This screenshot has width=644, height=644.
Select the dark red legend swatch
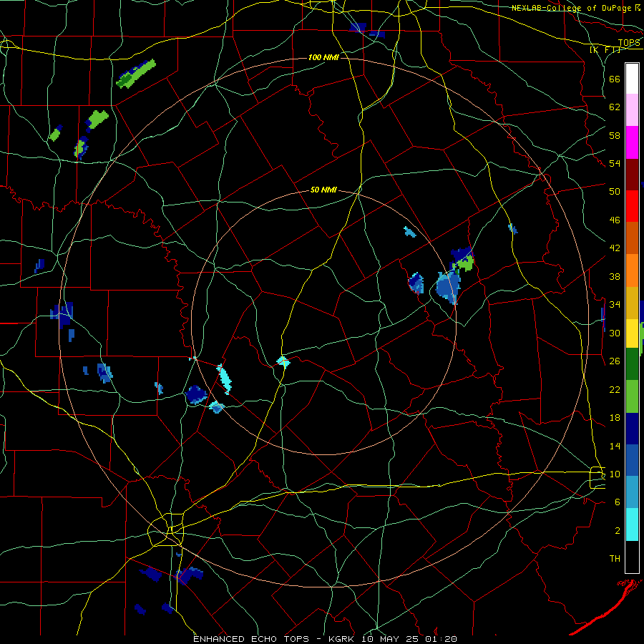pyautogui.click(x=632, y=174)
